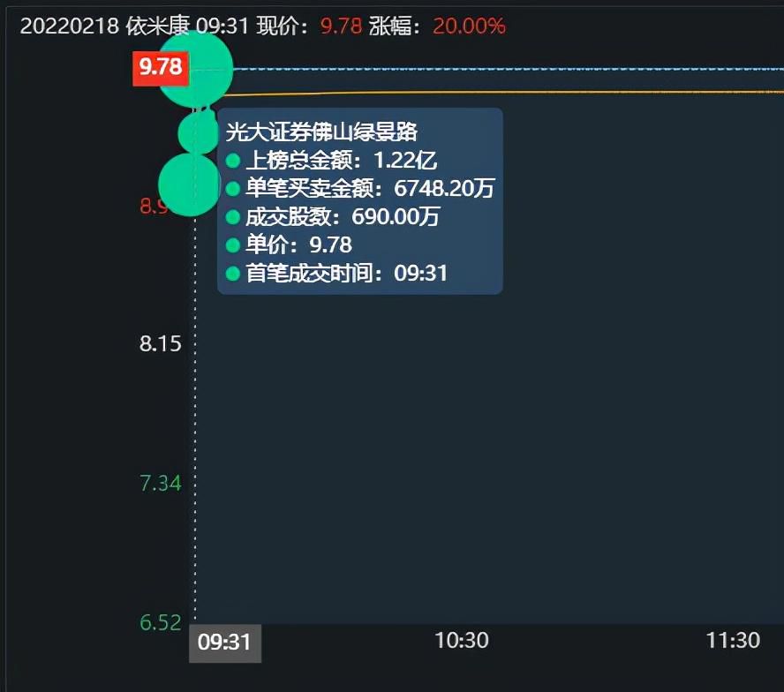Click the 8.15 price axis label

[160, 343]
